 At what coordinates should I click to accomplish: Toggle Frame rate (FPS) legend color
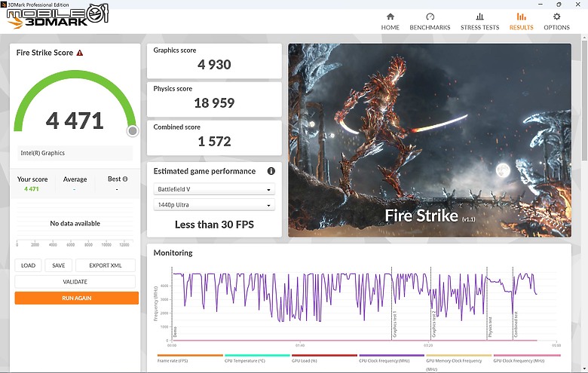190,355
